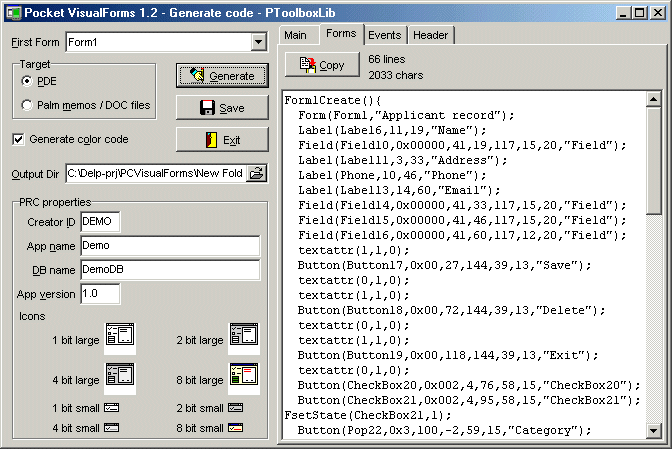Choose Palm memos / DOC files target
The image size is (672, 449).
pos(27,105)
